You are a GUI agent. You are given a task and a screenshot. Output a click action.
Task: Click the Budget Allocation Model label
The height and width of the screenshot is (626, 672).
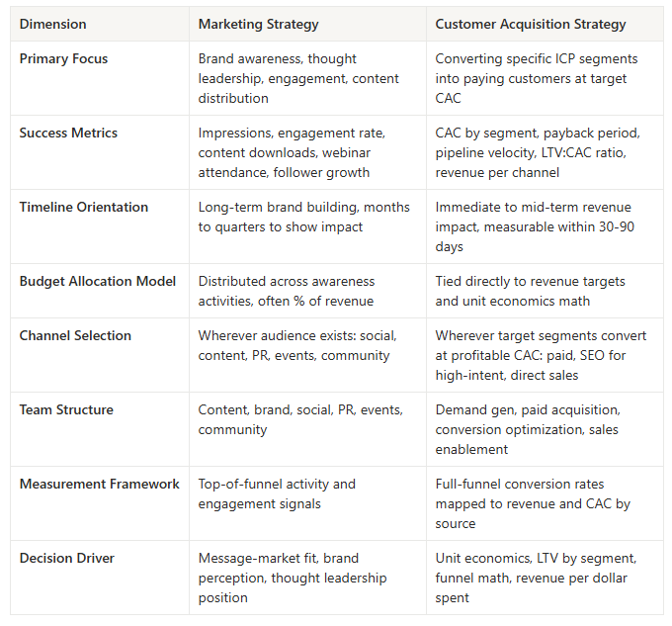point(97,281)
